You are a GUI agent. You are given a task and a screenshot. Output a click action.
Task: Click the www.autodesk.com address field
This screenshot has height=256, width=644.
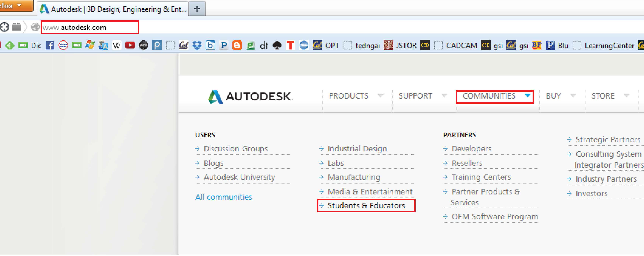tap(90, 27)
